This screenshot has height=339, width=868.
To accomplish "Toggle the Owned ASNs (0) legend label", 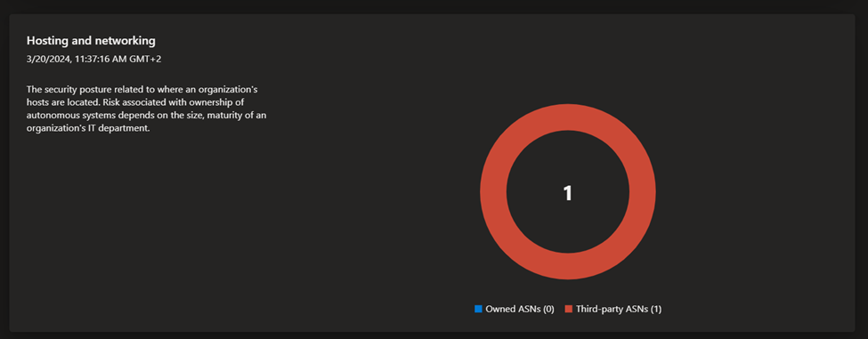I will pos(520,309).
